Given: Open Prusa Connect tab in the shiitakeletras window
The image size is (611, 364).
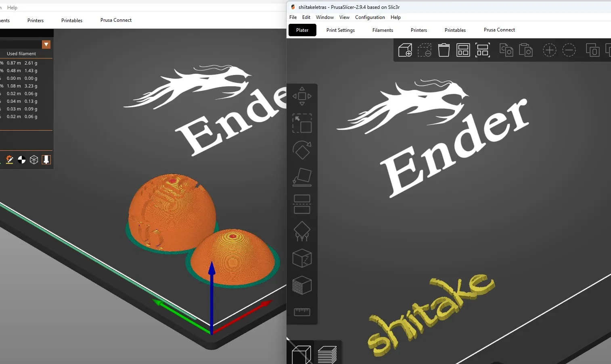Looking at the screenshot, I should tap(499, 30).
